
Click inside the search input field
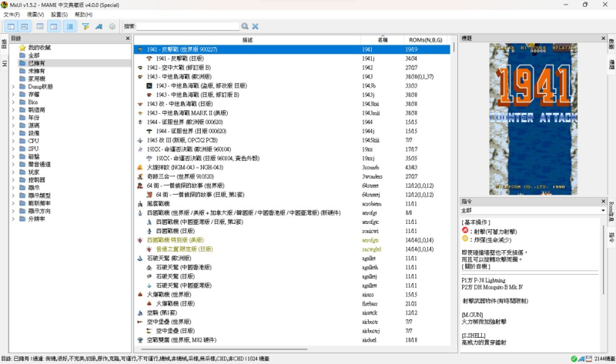(188, 26)
